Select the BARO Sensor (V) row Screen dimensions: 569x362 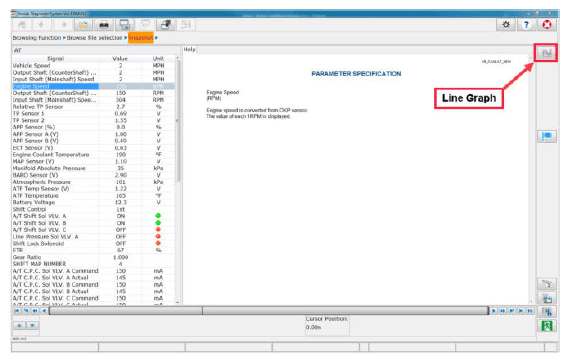tap(94, 175)
